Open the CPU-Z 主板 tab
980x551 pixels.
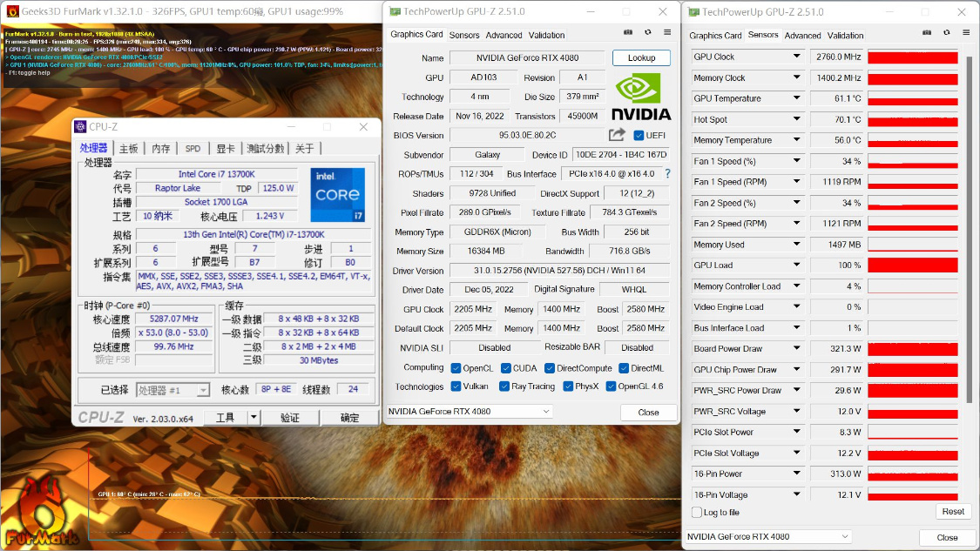[x=129, y=148]
